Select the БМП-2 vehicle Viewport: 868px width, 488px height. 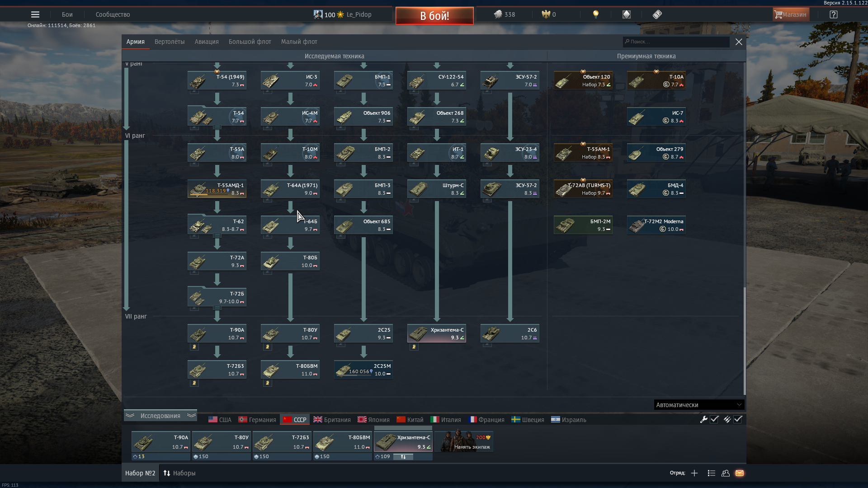(x=363, y=153)
